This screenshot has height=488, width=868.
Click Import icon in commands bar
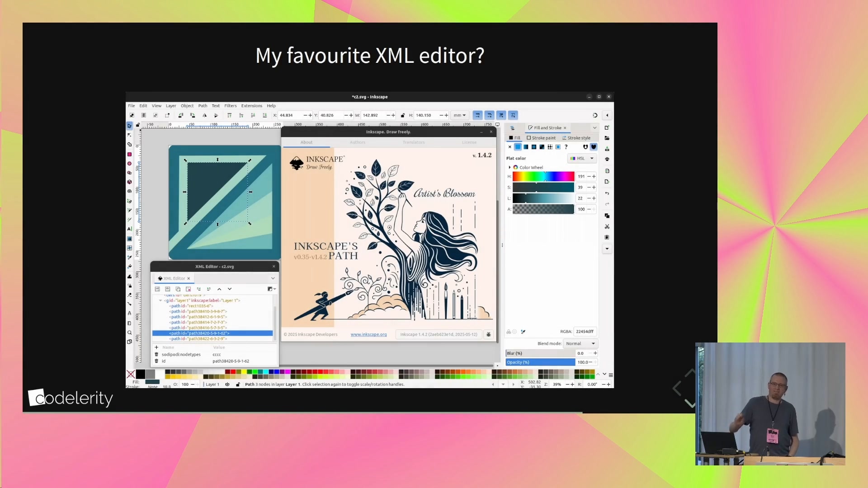coord(607,171)
